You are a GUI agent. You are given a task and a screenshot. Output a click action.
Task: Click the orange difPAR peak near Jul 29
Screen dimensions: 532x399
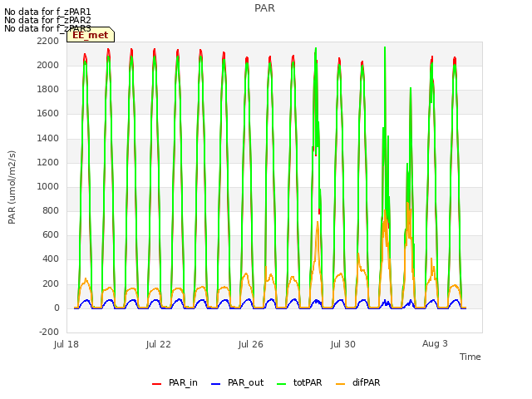pos(318,223)
